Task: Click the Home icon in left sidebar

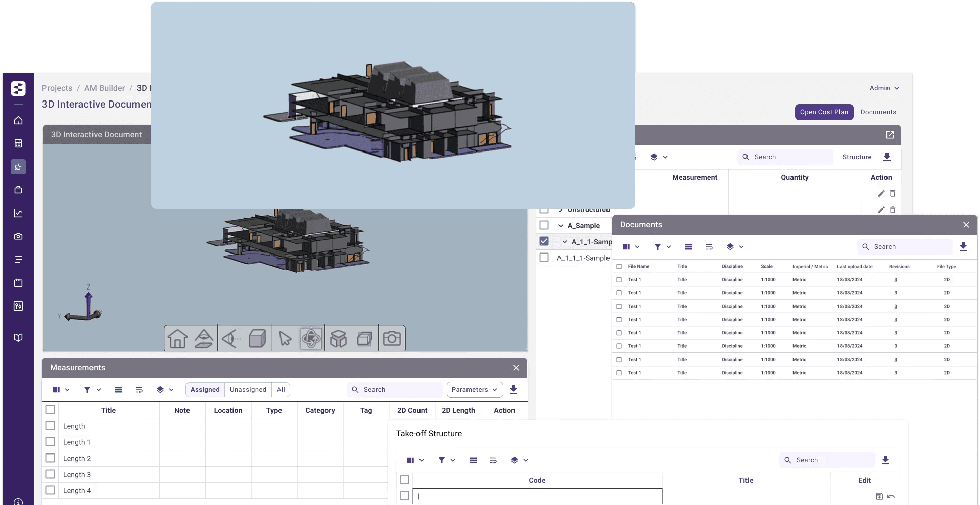Action: pos(18,120)
